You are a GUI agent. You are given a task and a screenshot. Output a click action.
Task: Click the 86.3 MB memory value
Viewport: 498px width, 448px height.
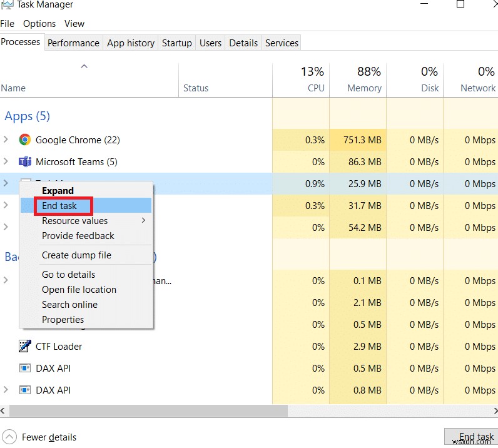(x=365, y=161)
